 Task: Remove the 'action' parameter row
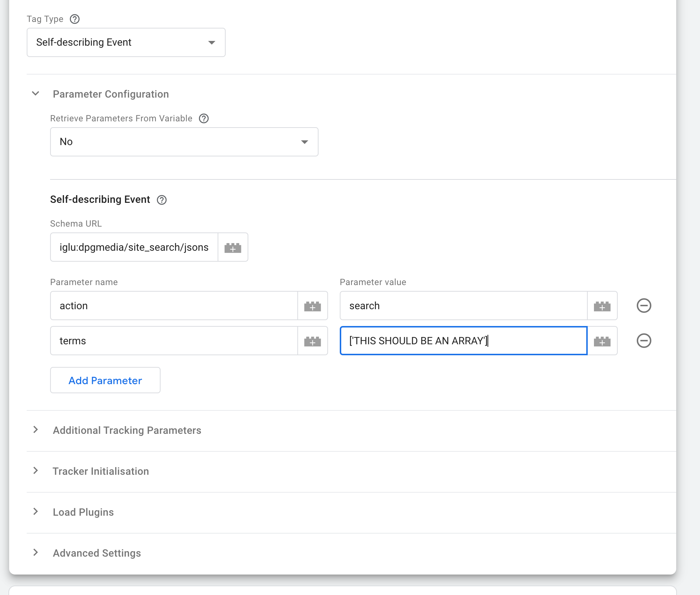click(644, 306)
